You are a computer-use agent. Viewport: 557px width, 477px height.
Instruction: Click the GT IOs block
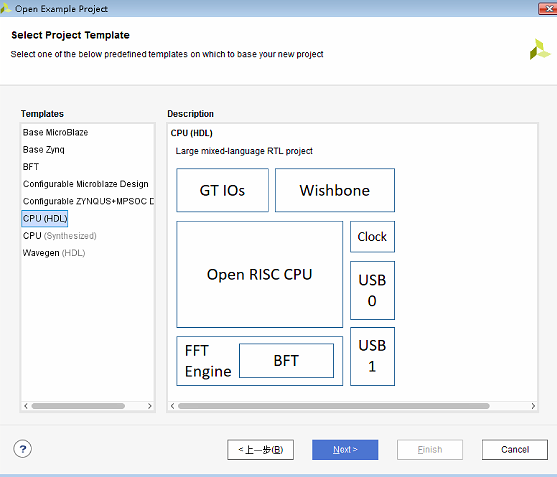tap(222, 190)
